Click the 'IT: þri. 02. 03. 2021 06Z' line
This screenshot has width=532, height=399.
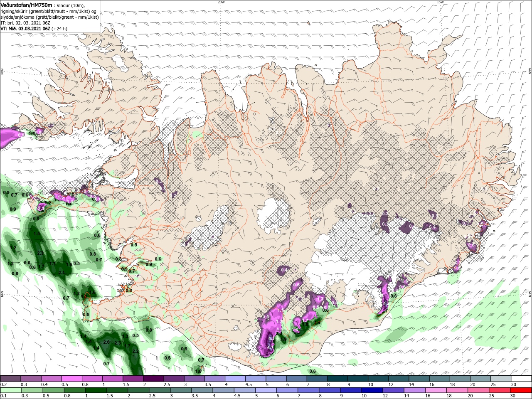click(x=26, y=23)
